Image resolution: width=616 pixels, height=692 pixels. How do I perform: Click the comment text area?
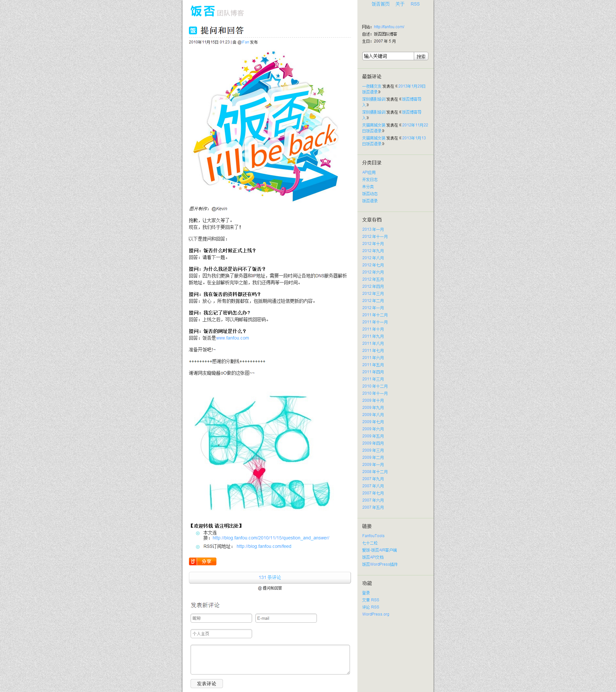coord(270,659)
